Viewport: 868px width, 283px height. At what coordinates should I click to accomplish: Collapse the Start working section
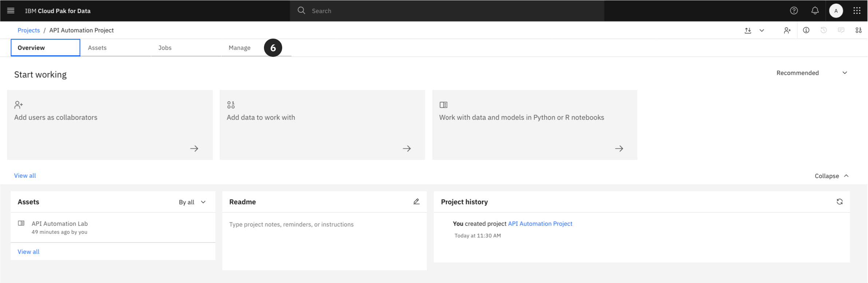pos(831,176)
